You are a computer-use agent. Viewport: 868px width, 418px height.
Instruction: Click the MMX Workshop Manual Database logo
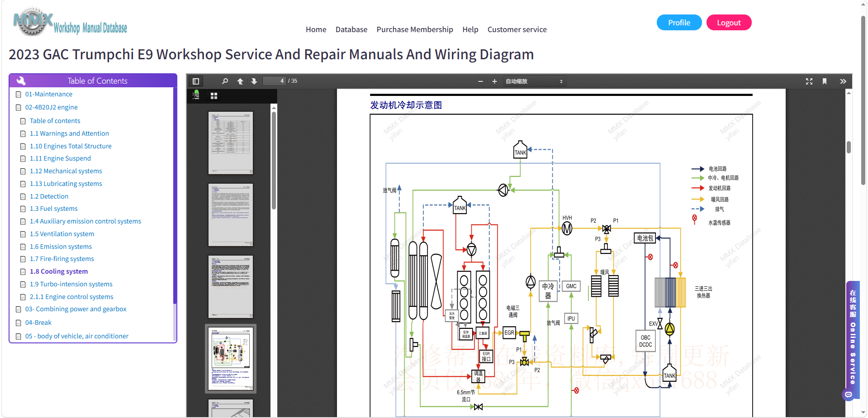click(70, 22)
